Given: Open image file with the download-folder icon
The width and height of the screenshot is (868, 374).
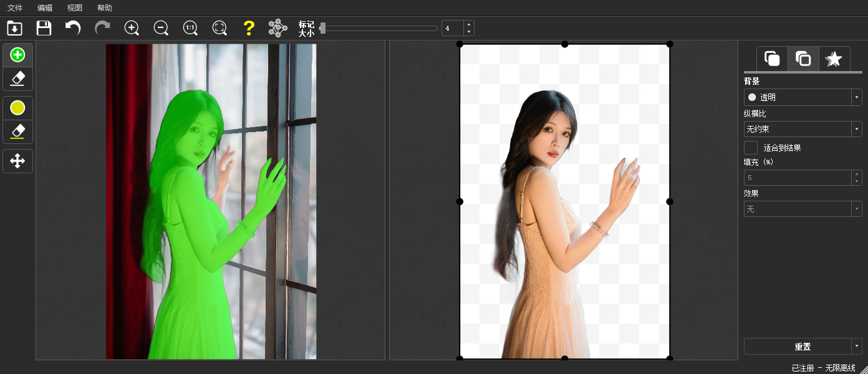Looking at the screenshot, I should [x=14, y=28].
